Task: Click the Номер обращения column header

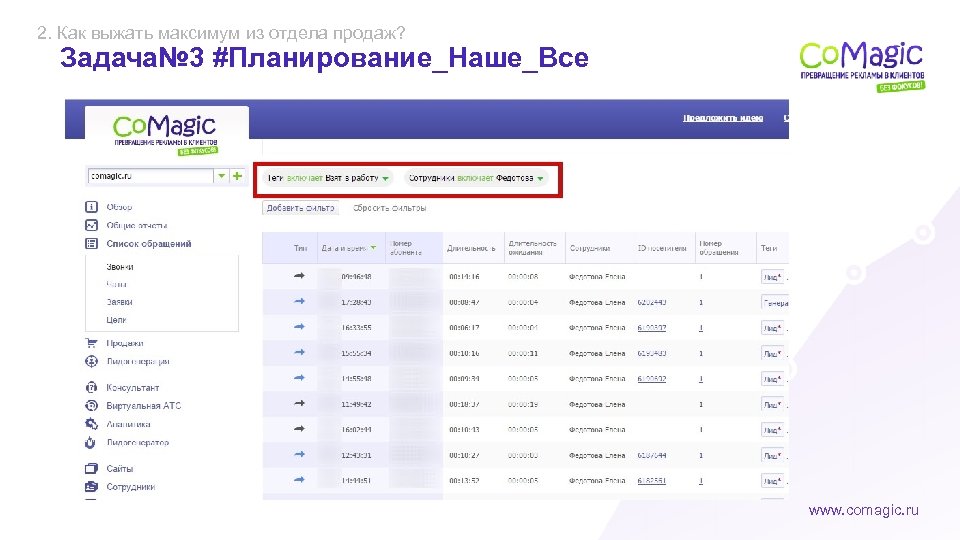Action: point(726,248)
